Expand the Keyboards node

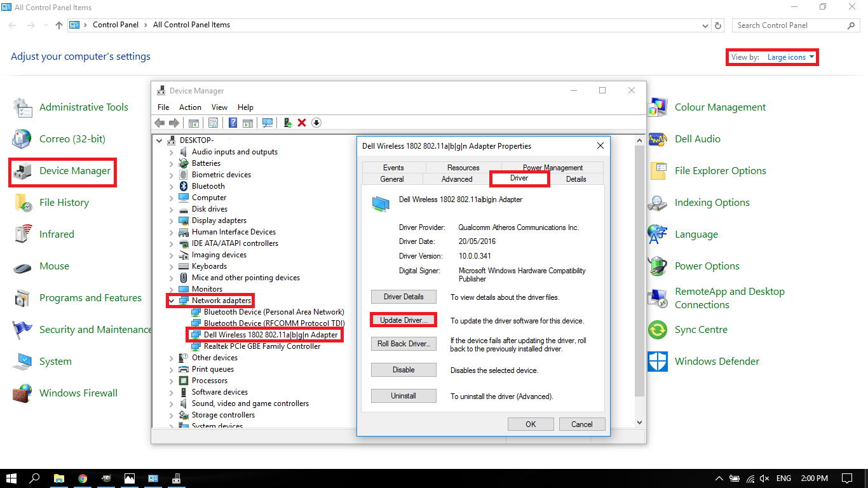[x=171, y=266]
